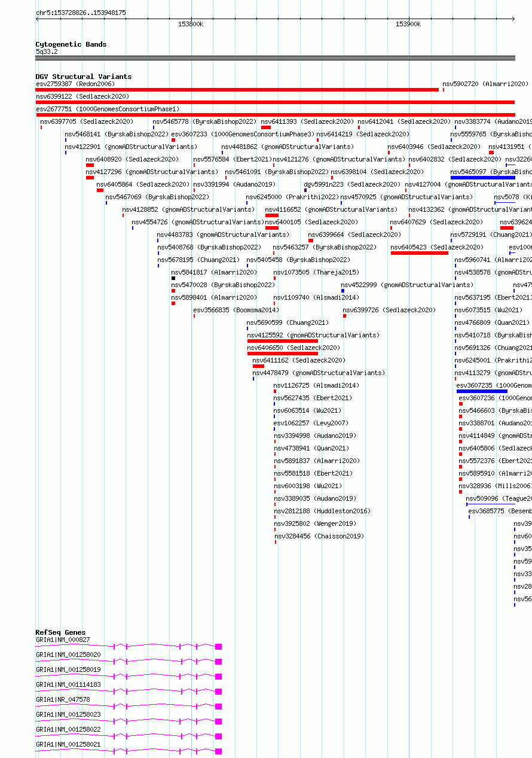Click the nsv6399122 (Sedlazeck2020) variant bar
This screenshot has width=532, height=758.
point(275,102)
